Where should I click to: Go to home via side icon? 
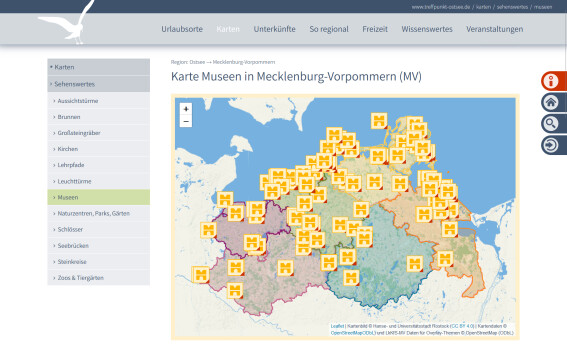pos(554,102)
